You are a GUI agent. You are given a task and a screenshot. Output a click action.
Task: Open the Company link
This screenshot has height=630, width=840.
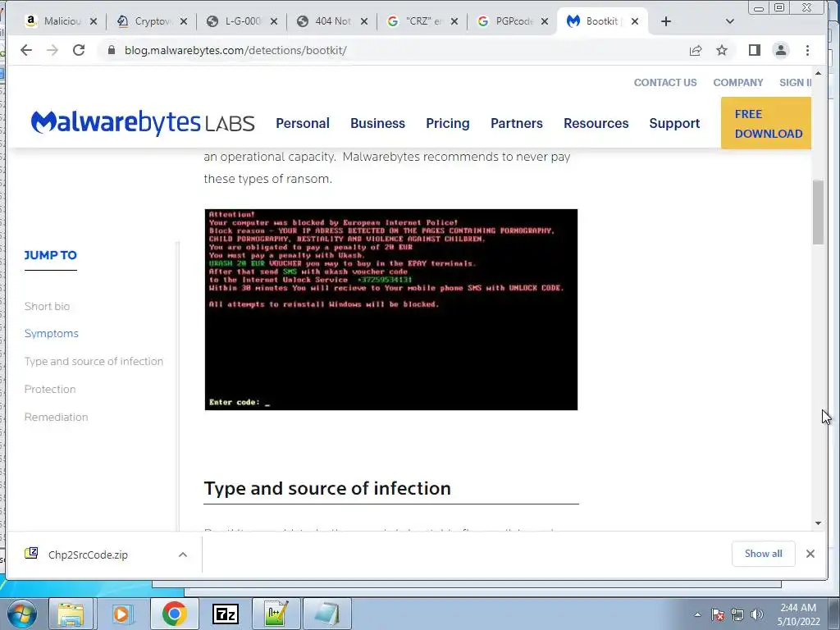[x=737, y=83]
